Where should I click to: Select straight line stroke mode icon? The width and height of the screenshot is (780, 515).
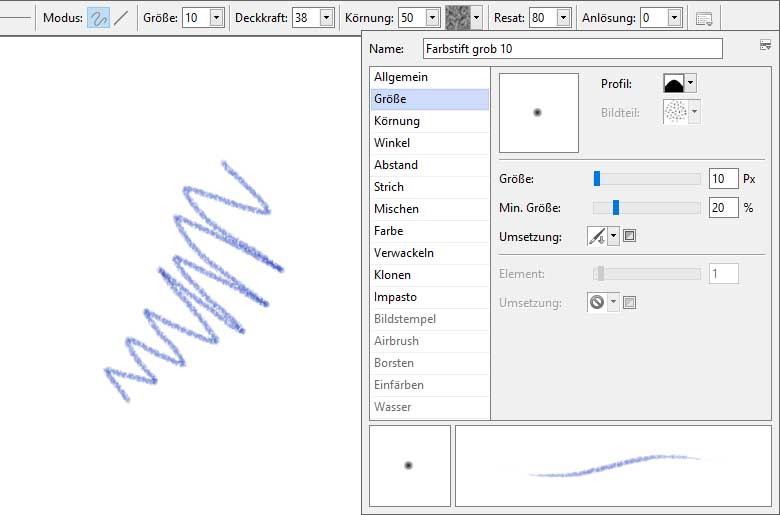click(120, 18)
